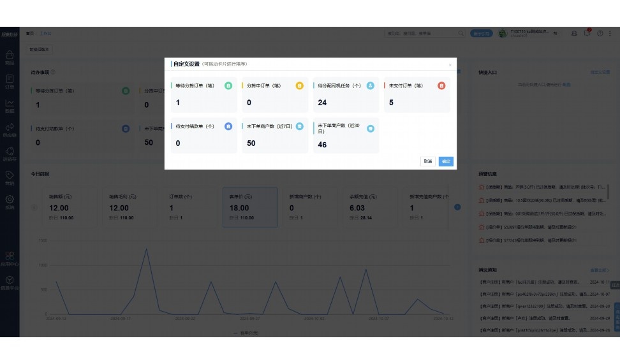This screenshot has width=620, height=364.
Task: Click 自定义设置 link in 快捷入口 panel
Action: click(x=600, y=72)
